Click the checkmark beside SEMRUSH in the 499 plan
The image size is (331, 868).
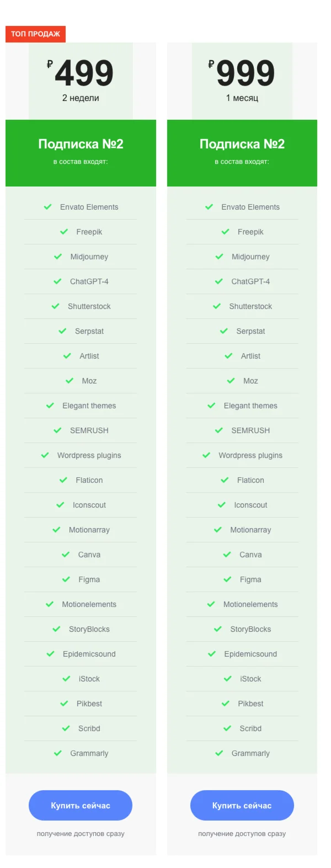(57, 430)
